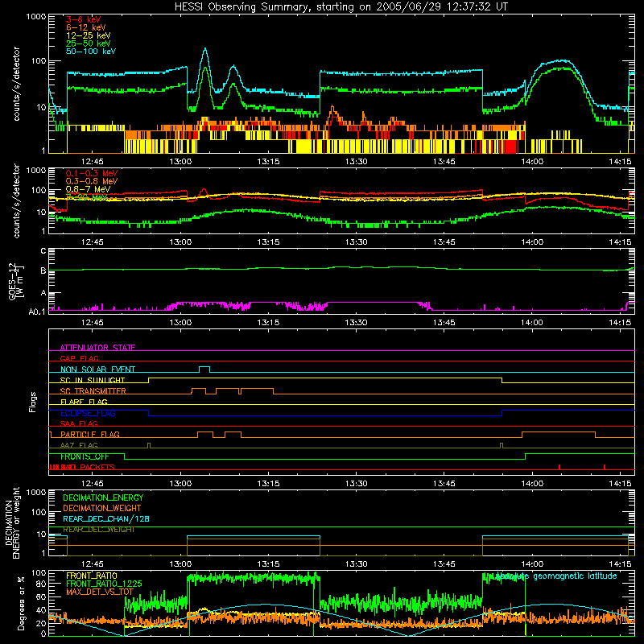Click the Degrees or % axis title
The width and height of the screenshot is (644, 644).
(21, 604)
